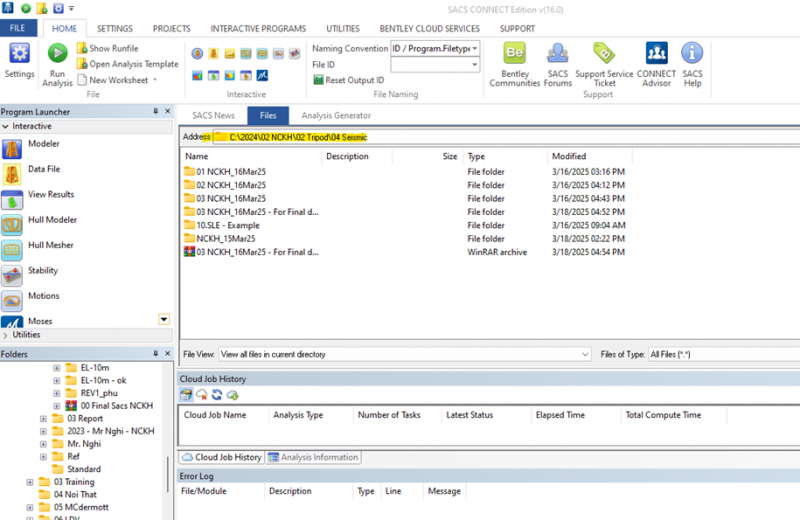Close the Program Launcher panel
Screen dimensions: 800x520
click(x=167, y=111)
